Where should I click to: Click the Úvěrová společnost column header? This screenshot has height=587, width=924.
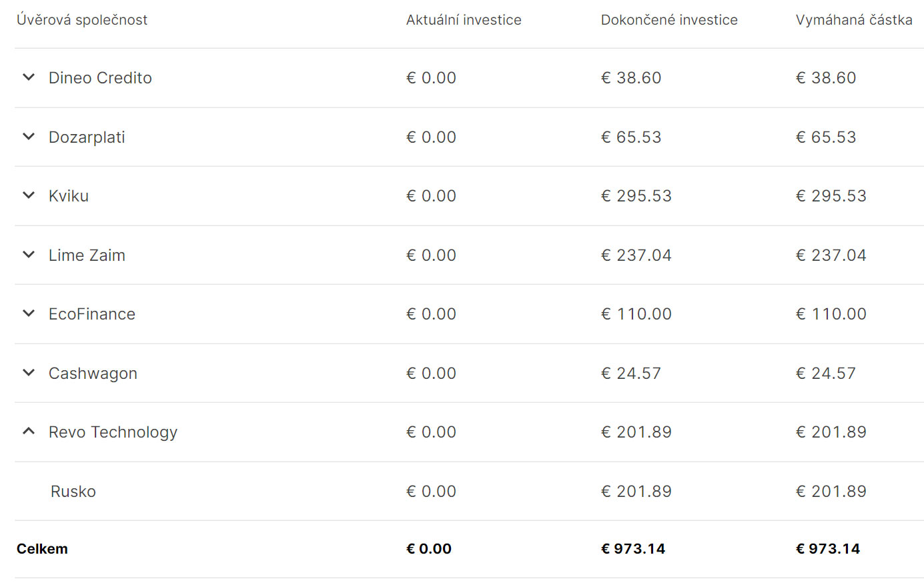(82, 20)
